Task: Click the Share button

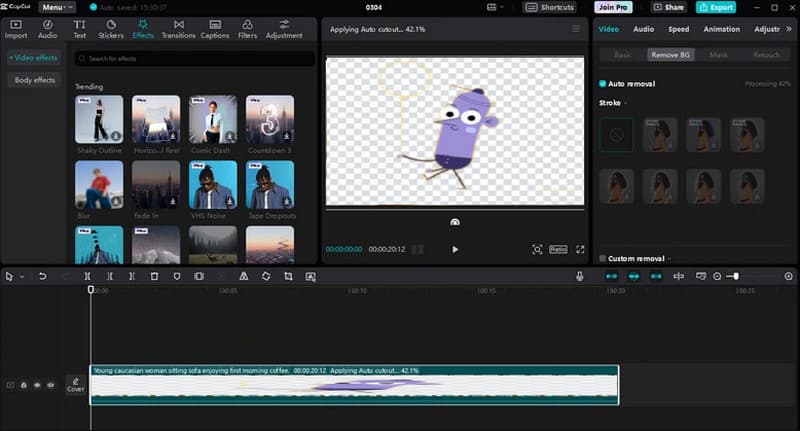Action: tap(668, 7)
